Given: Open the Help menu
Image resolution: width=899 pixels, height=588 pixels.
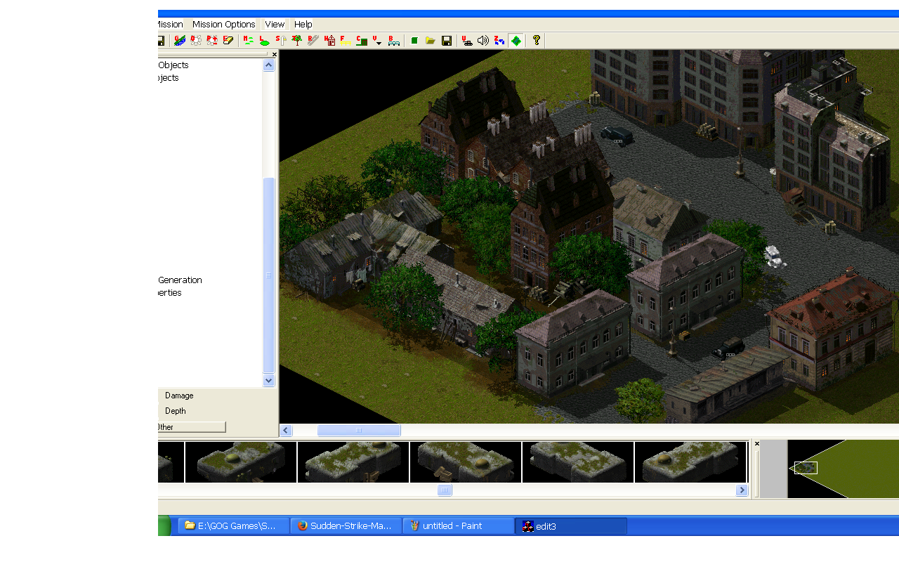Looking at the screenshot, I should [x=303, y=25].
